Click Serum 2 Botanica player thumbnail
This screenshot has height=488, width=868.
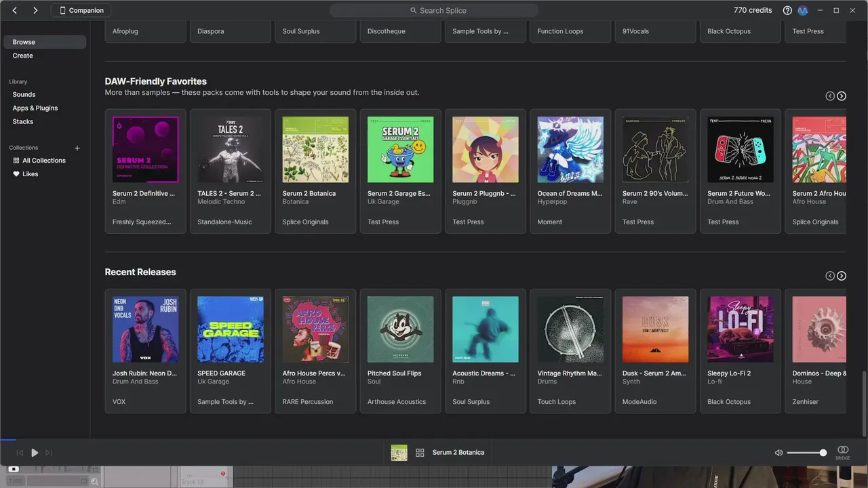[x=399, y=453]
